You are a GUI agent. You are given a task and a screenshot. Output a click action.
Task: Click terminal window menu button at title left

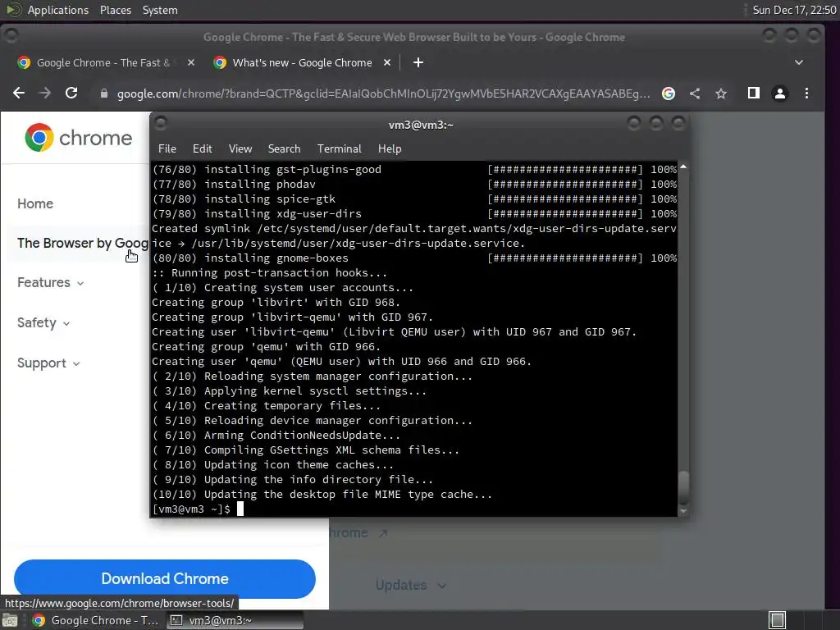pyautogui.click(x=160, y=124)
